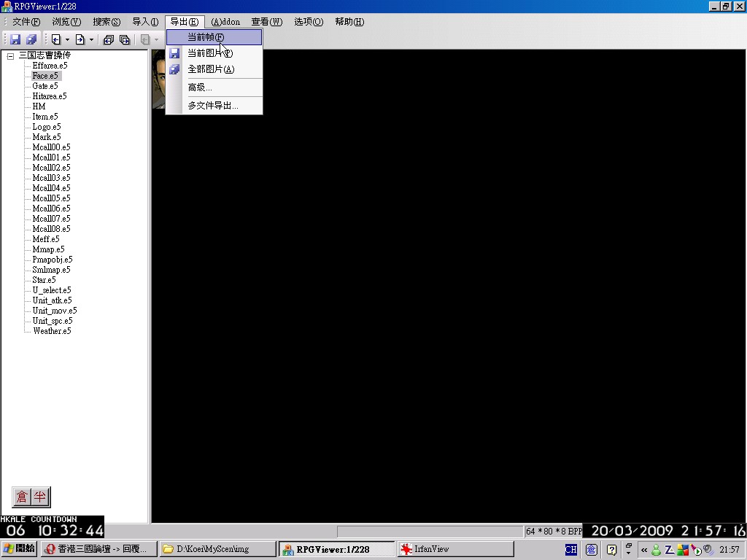
Task: Switch to the IrfanView taskbar window
Action: tap(455, 549)
